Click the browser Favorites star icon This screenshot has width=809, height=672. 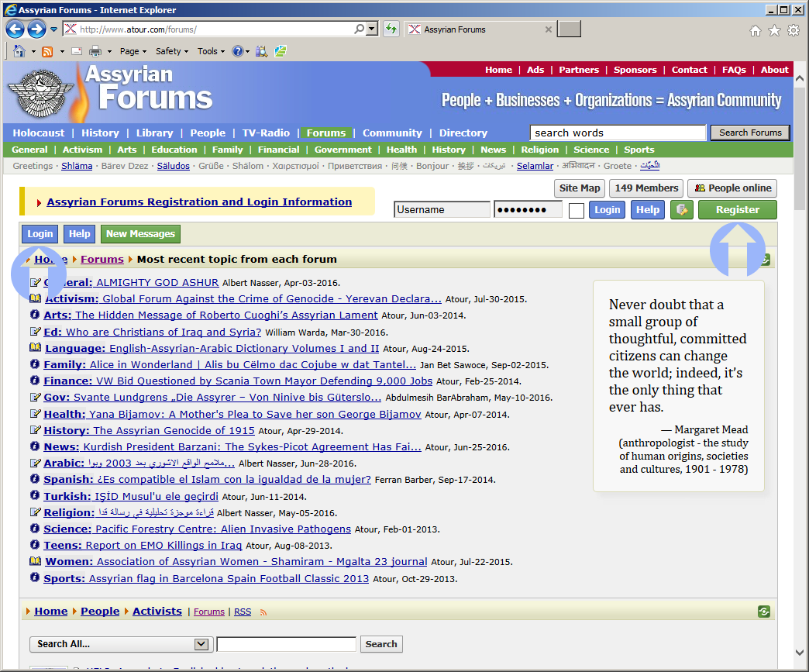(x=774, y=30)
